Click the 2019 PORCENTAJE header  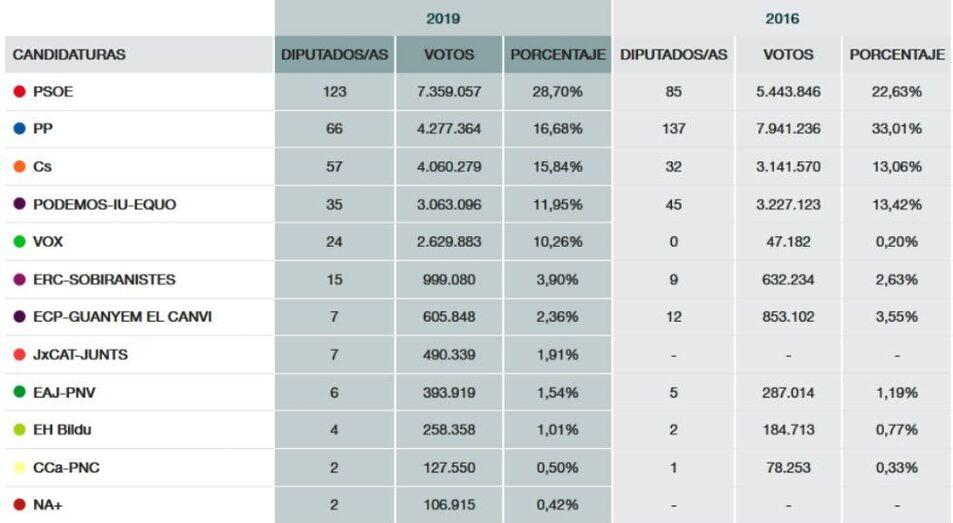557,55
